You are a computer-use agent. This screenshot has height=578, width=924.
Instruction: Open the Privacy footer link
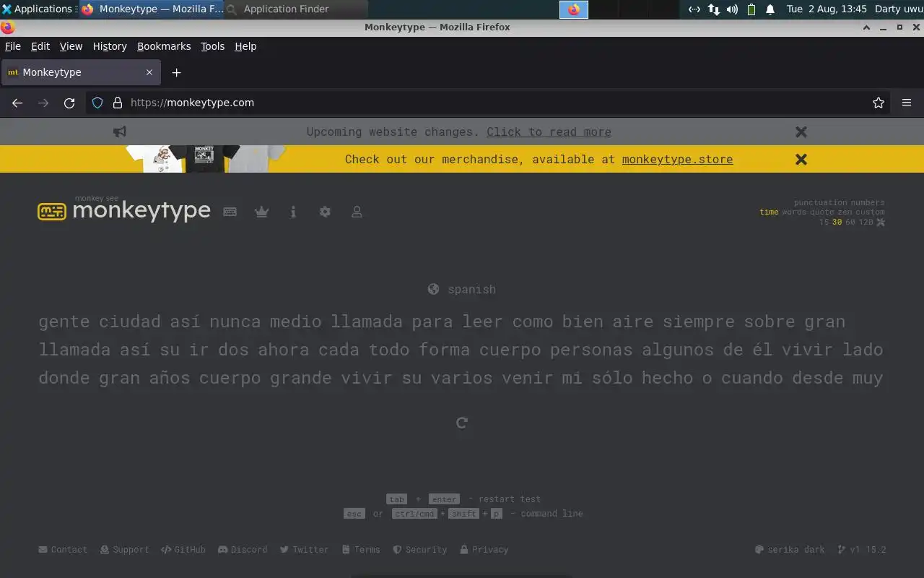tap(484, 550)
